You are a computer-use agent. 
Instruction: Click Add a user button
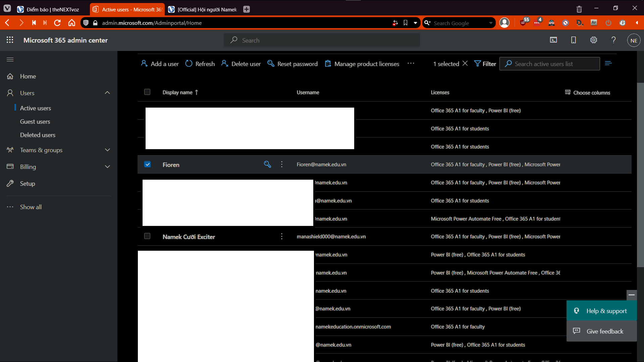tap(160, 64)
